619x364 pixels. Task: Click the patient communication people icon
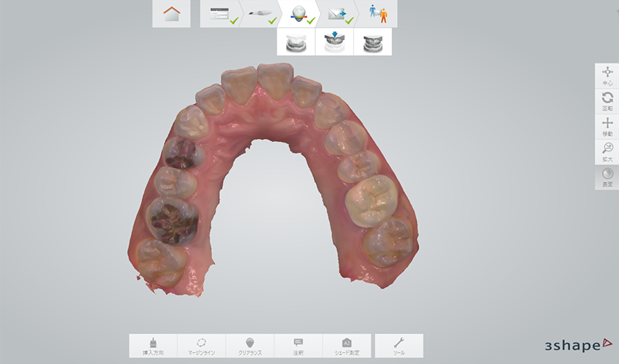click(378, 13)
